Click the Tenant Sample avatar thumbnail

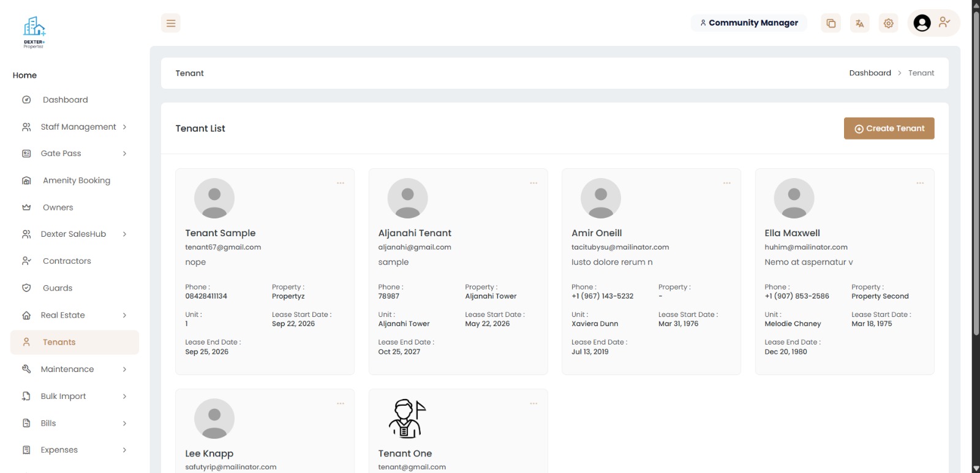[214, 198]
